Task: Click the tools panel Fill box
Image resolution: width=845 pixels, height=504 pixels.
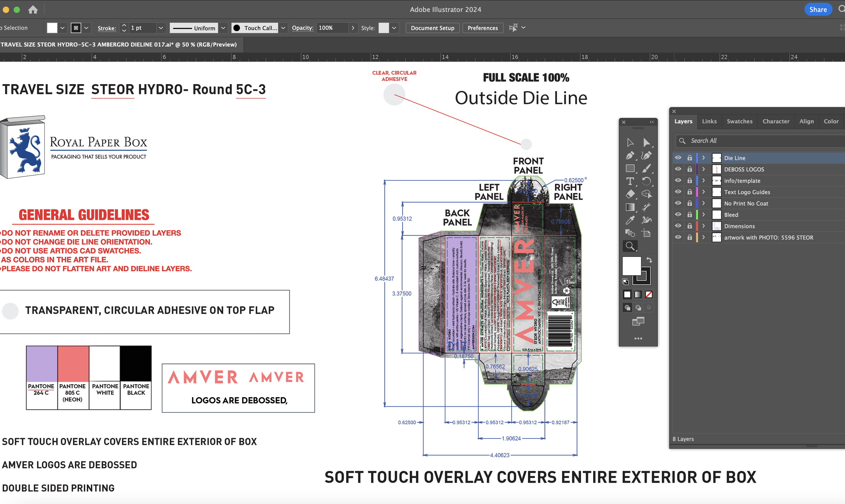Action: (631, 266)
